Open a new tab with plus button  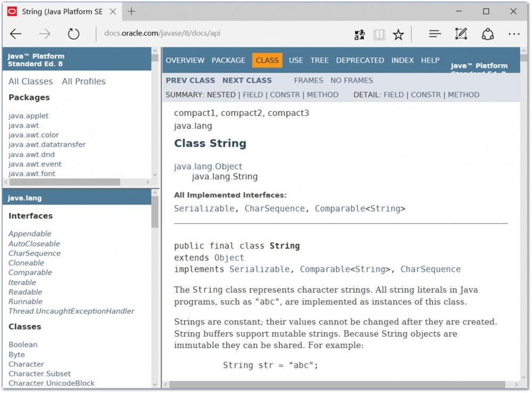tap(131, 12)
